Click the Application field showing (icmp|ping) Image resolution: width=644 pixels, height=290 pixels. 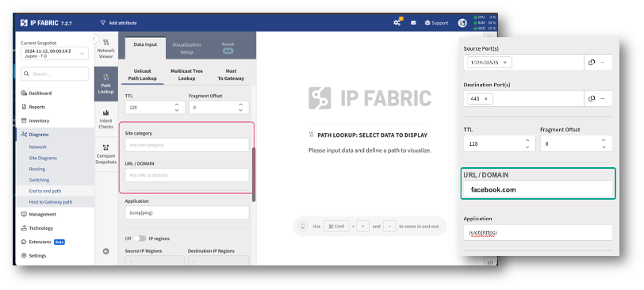[x=187, y=213]
